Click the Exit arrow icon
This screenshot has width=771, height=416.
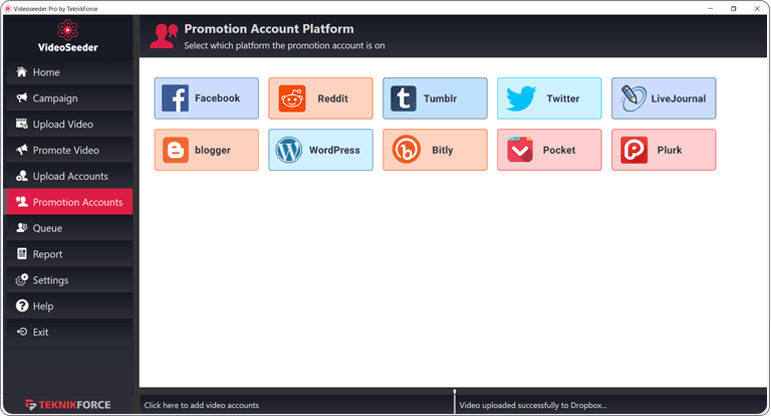coord(22,332)
